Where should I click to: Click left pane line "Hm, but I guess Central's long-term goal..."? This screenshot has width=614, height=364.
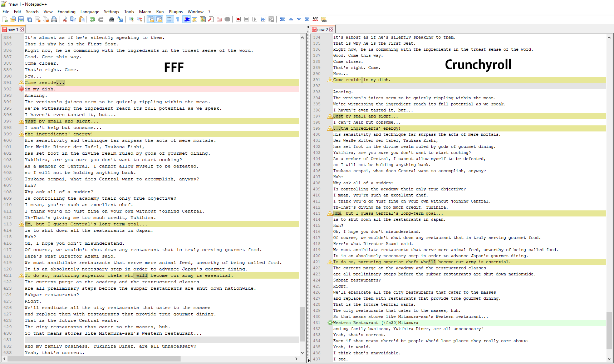[x=162, y=224]
